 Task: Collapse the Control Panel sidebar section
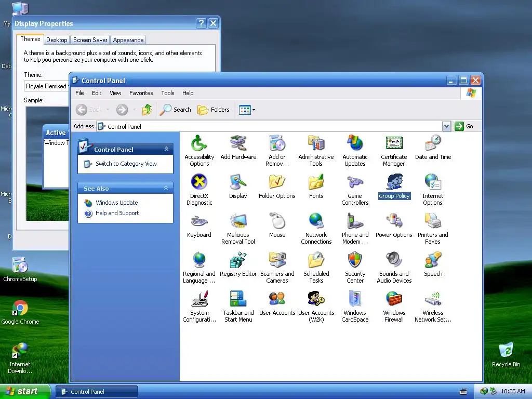coord(166,149)
